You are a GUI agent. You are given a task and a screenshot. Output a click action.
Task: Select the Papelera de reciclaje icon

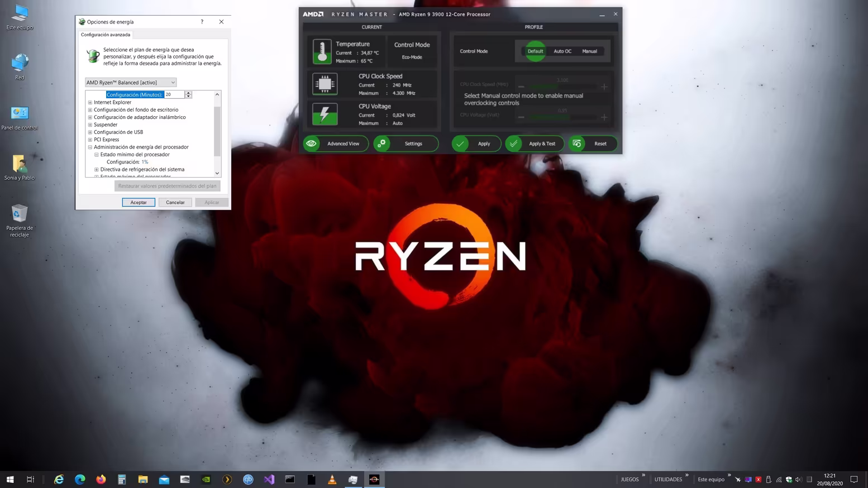pyautogui.click(x=20, y=221)
